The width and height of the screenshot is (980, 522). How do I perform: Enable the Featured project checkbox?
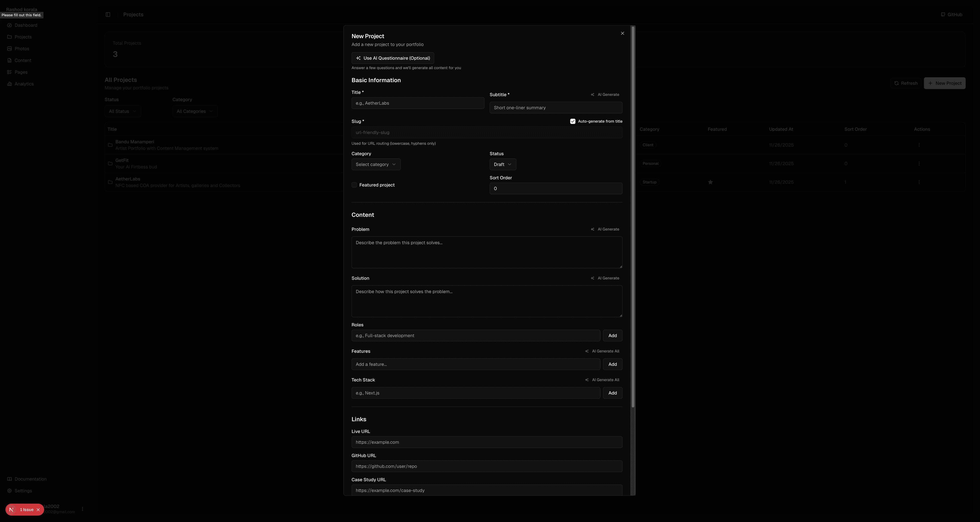pos(354,185)
